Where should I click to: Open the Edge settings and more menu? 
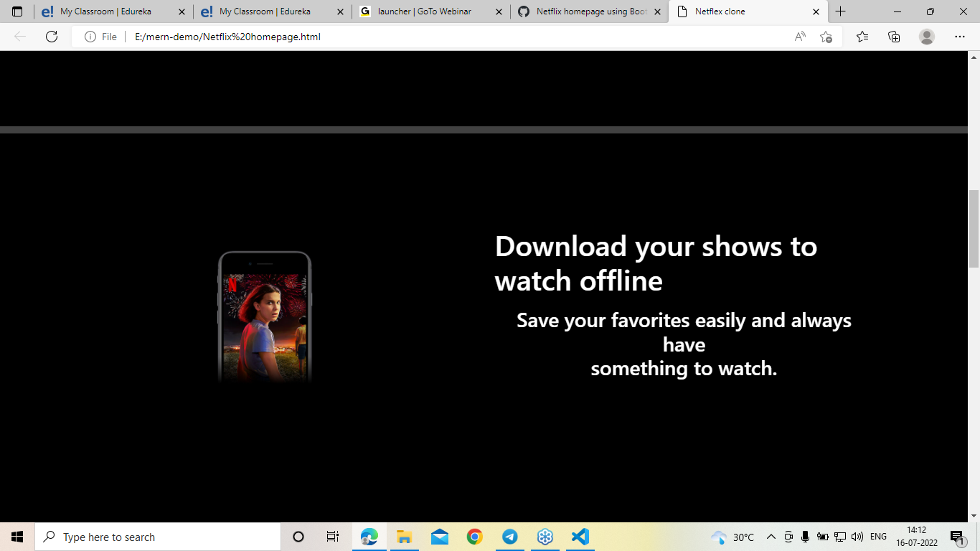click(x=959, y=37)
